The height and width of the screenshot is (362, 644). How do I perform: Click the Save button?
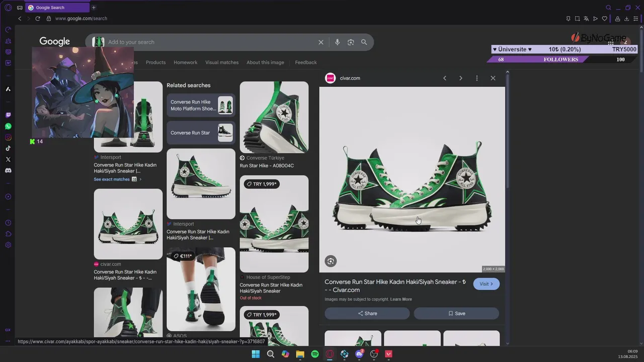coord(456,313)
